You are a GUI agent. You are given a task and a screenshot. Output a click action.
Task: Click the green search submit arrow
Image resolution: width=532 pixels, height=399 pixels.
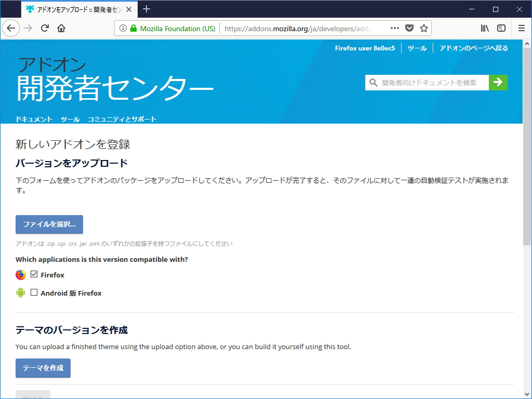point(498,82)
